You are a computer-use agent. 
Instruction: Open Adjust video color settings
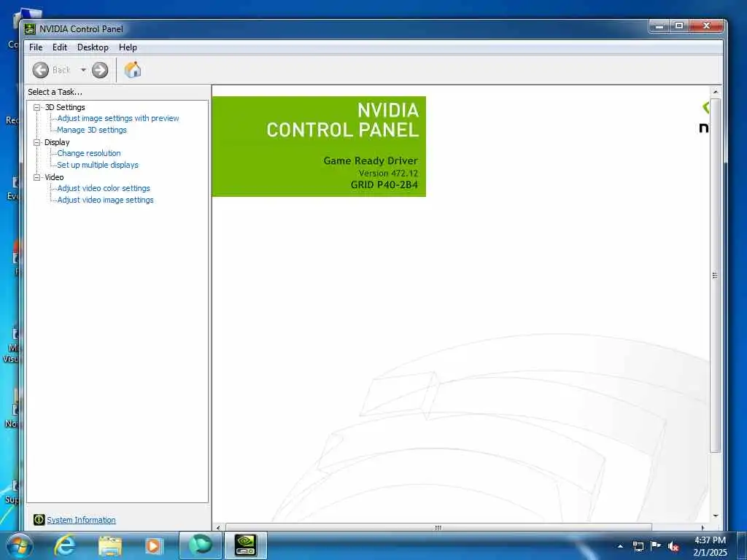coord(104,188)
